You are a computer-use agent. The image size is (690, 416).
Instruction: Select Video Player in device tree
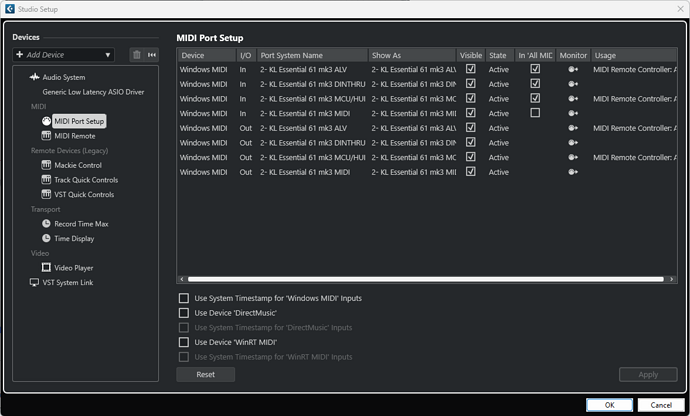click(73, 268)
